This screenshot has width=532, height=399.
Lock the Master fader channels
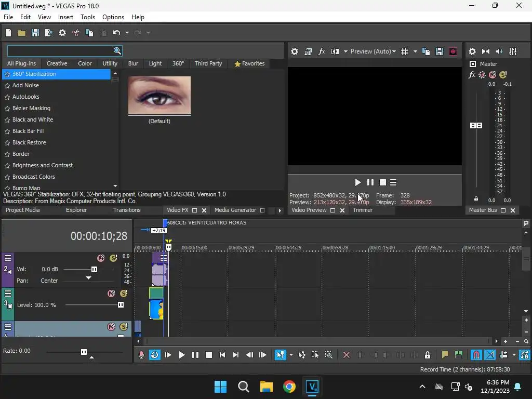coord(476,199)
